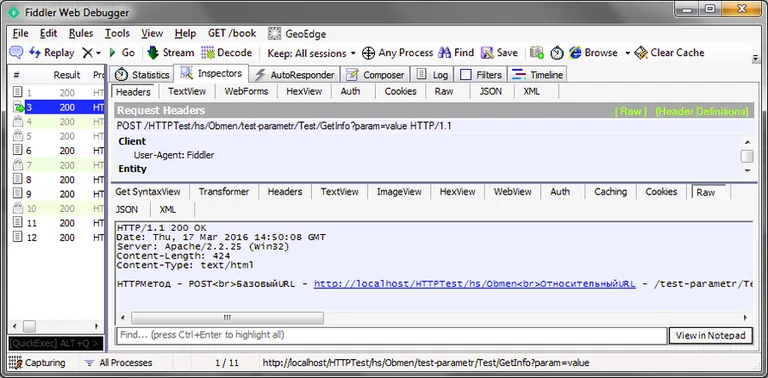768x378 pixels.
Task: Open [Header Definitions] link
Action: pos(702,111)
